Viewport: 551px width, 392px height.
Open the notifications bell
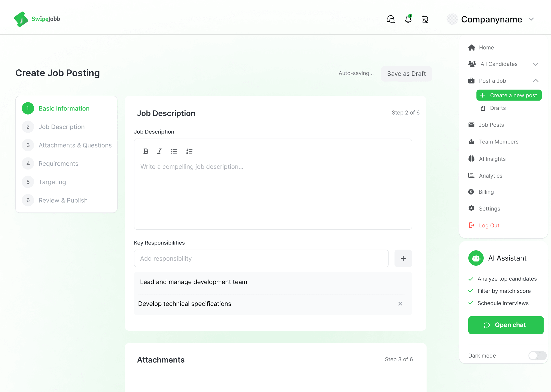pos(408,19)
